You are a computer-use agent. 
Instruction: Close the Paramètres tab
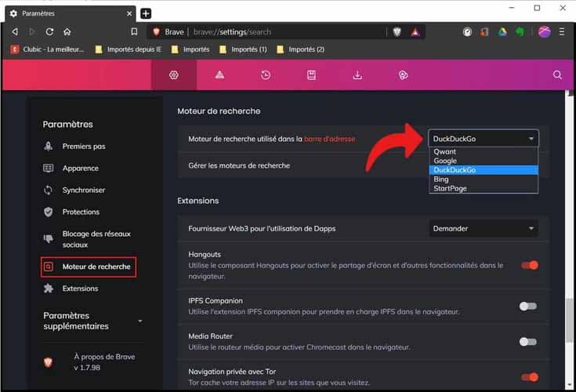tap(129, 13)
